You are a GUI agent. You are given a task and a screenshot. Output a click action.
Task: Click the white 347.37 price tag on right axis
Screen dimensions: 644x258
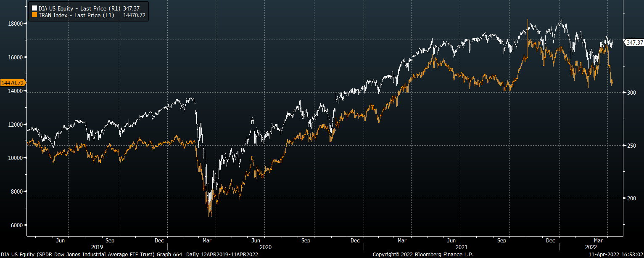[x=633, y=43]
